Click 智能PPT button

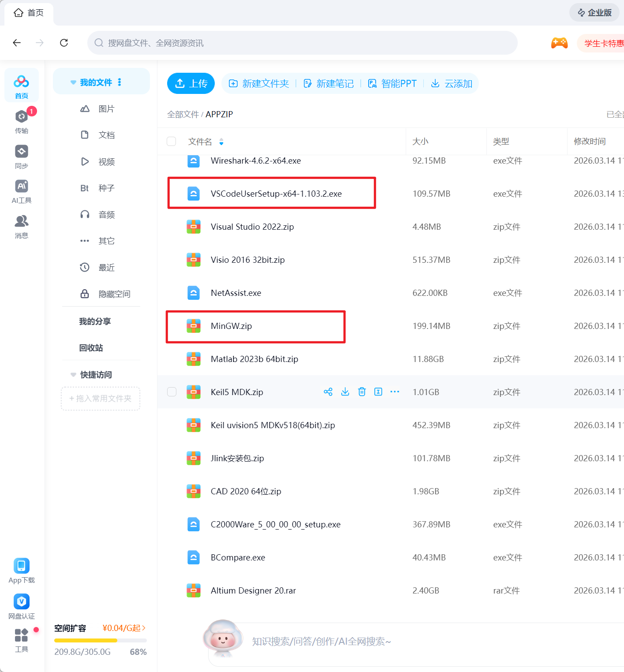click(x=392, y=83)
